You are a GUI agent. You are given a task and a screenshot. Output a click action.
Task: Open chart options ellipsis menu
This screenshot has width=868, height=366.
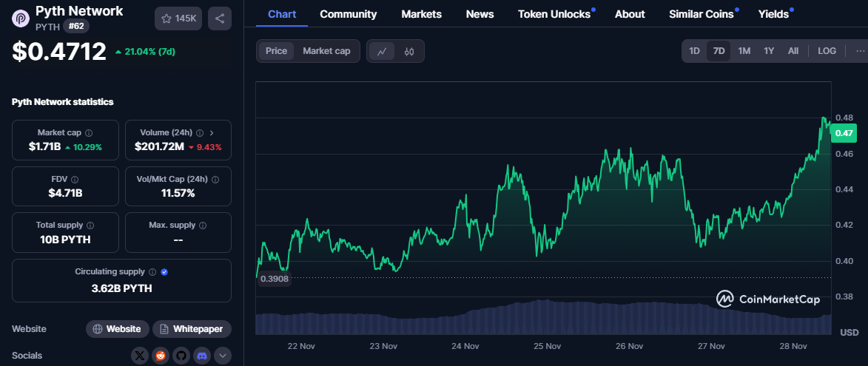860,51
